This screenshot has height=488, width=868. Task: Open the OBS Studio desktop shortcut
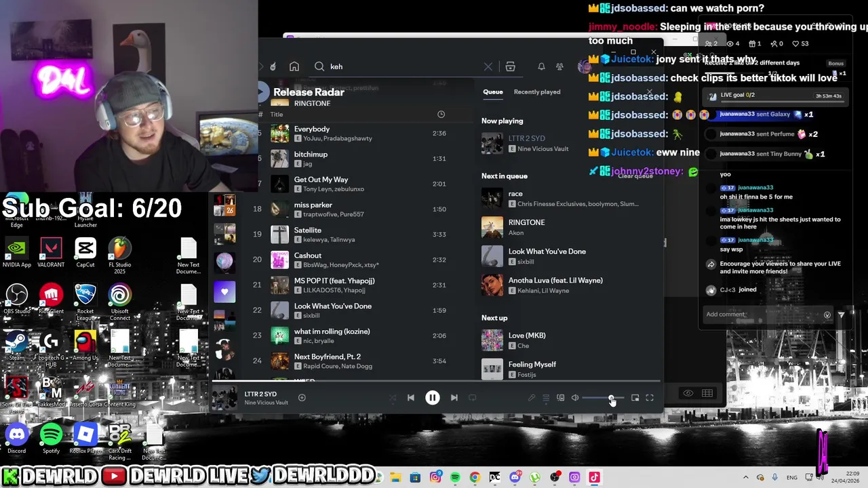(16, 298)
